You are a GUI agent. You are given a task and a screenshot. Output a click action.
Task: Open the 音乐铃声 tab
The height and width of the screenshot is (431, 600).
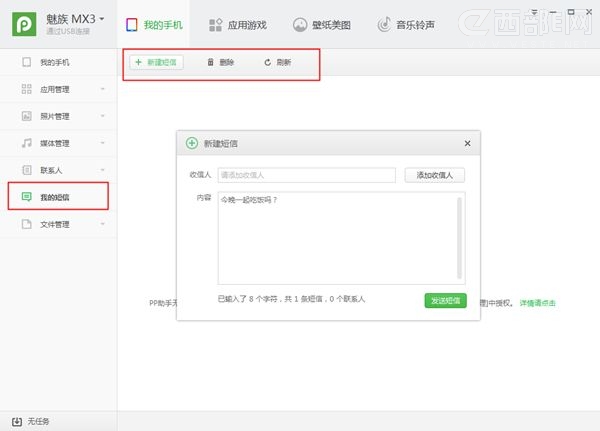(x=408, y=24)
